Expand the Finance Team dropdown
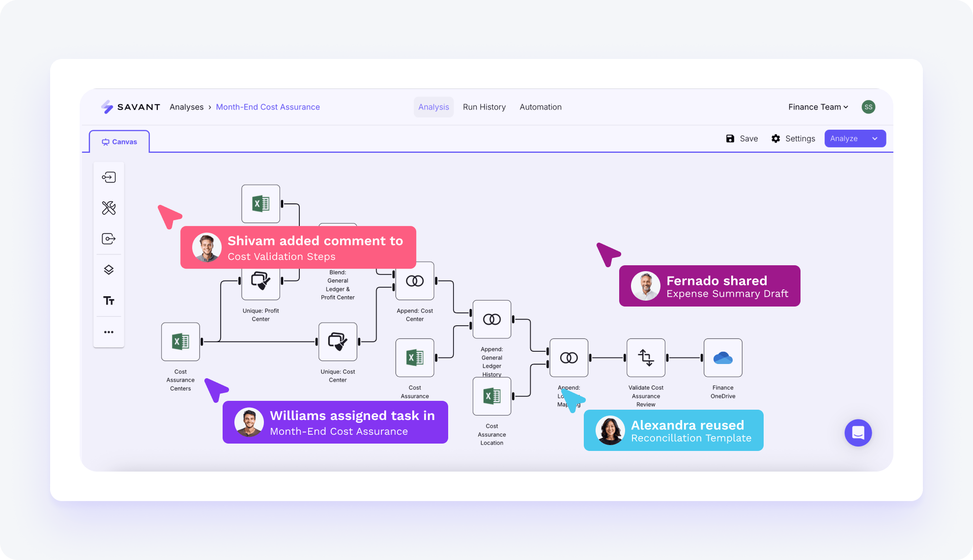 pos(818,107)
